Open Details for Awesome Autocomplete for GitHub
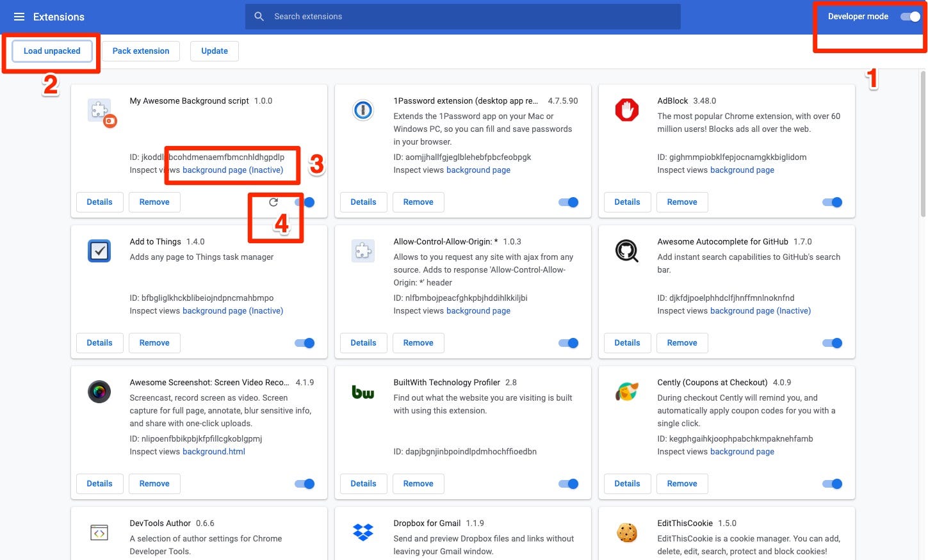 (x=627, y=343)
